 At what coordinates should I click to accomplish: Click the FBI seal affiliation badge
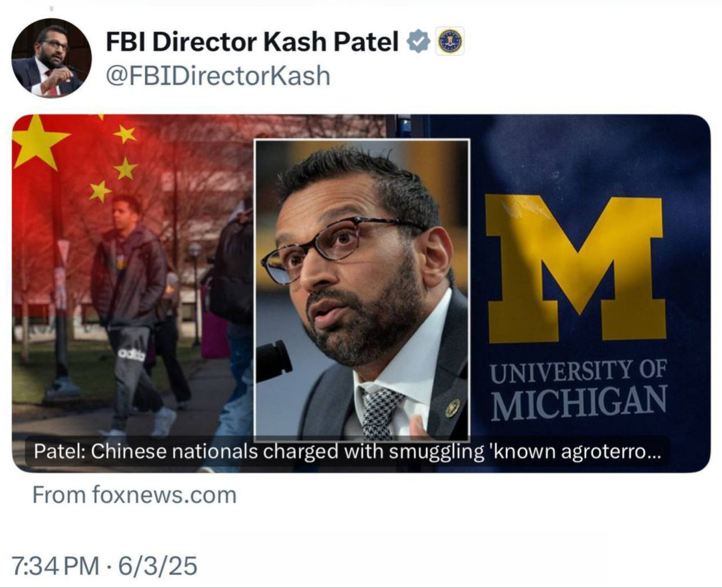point(450,42)
